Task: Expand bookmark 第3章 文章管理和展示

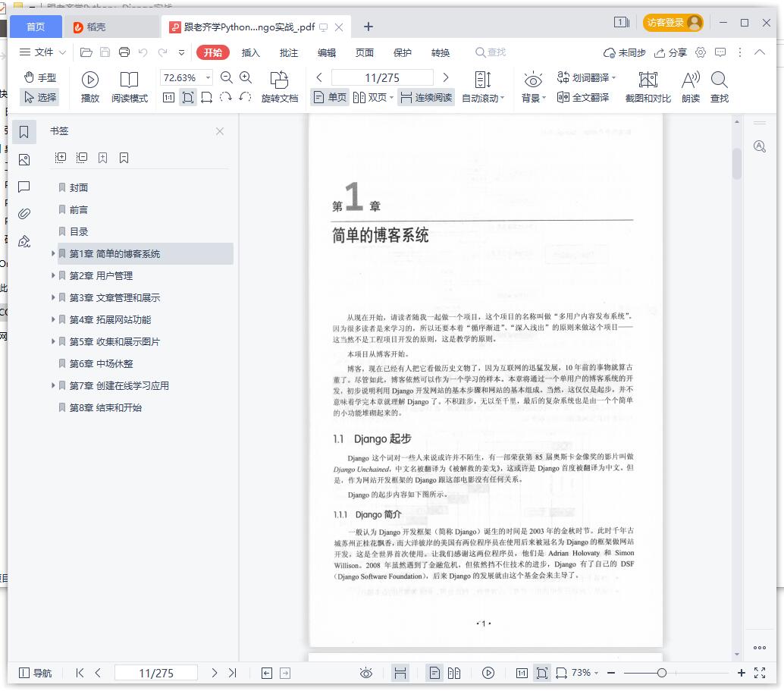Action: pyautogui.click(x=53, y=298)
